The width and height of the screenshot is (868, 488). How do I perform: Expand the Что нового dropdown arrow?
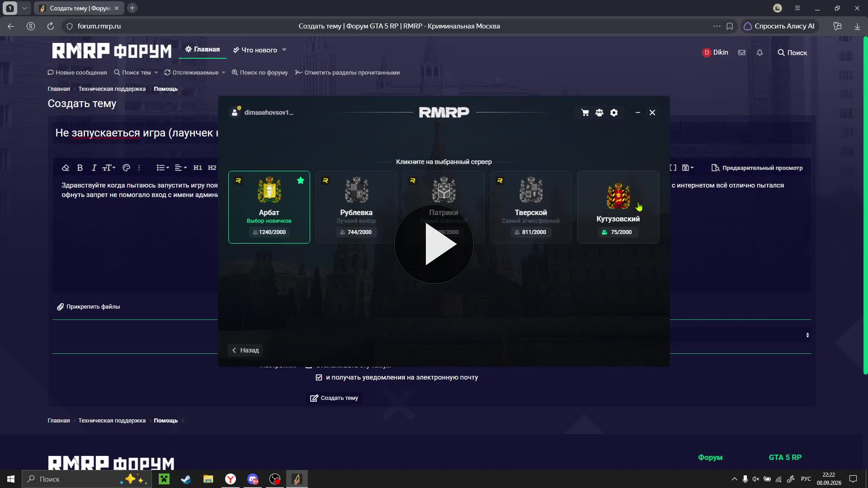point(284,50)
